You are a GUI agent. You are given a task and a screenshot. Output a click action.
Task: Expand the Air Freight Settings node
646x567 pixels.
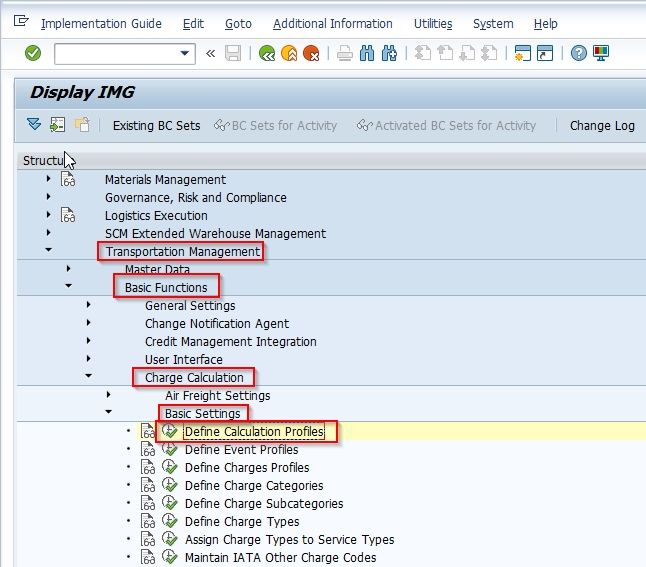click(108, 395)
